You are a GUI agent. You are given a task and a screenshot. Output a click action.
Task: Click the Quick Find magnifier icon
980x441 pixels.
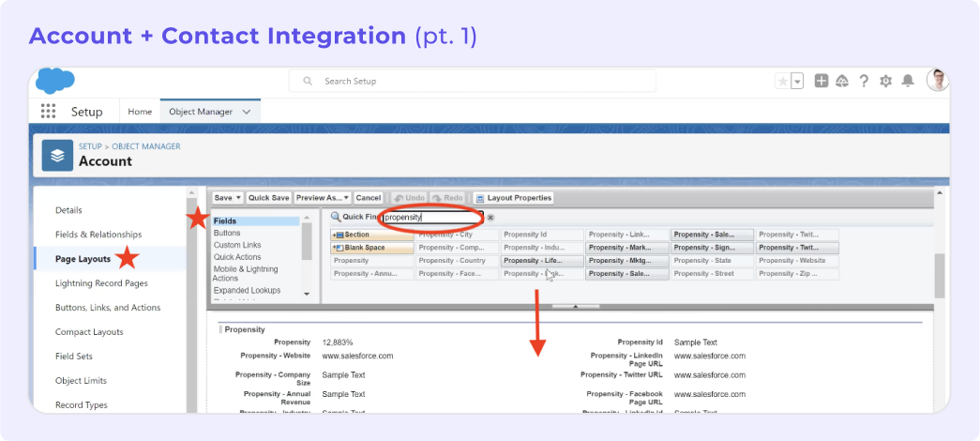336,217
